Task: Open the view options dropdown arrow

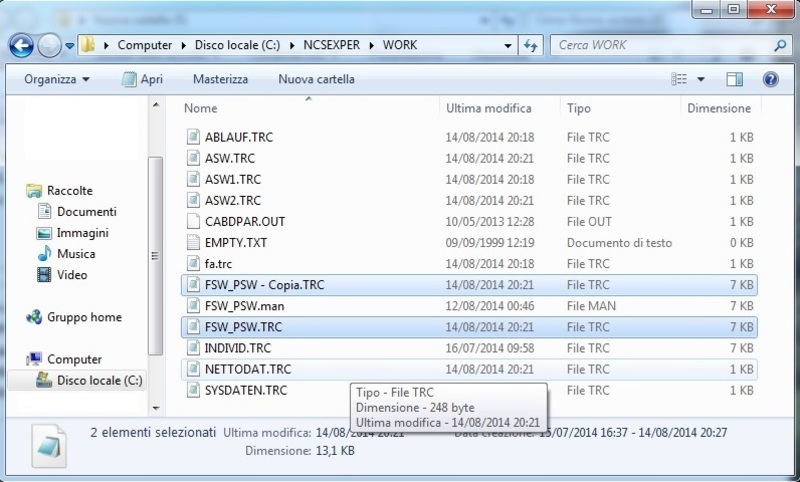Action: 701,79
